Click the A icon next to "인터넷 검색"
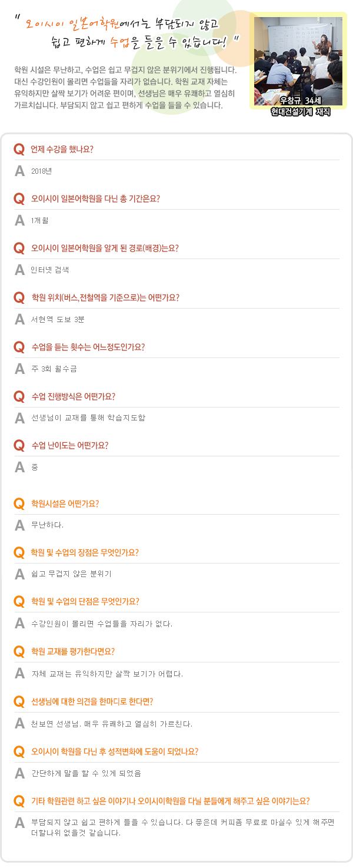353x868 pixels. [x=19, y=270]
